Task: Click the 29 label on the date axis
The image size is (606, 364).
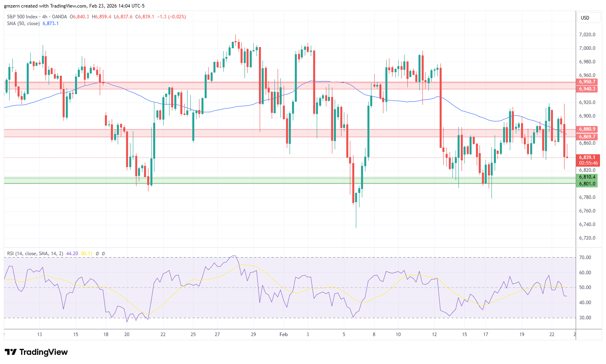Action: point(254,334)
